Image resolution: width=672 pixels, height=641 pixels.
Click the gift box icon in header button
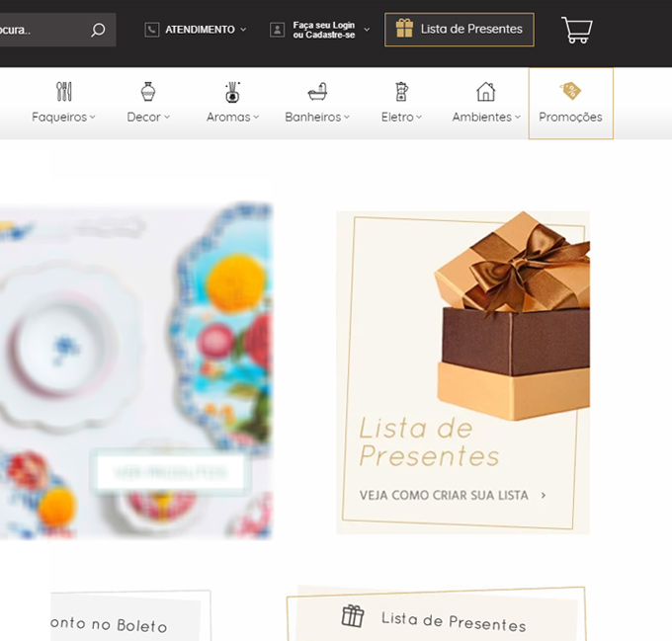(x=404, y=29)
